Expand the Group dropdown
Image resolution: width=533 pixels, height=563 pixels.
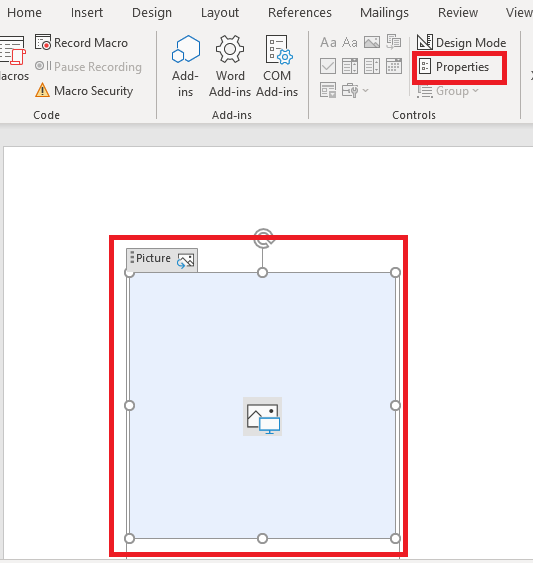click(448, 91)
